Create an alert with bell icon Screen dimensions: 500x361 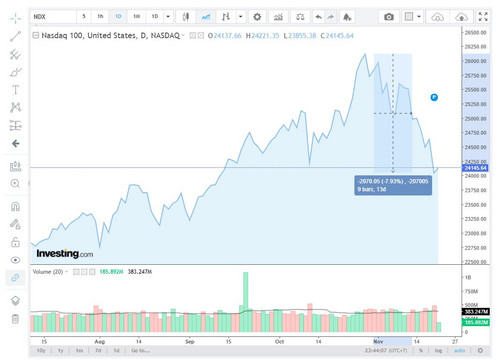(x=347, y=17)
